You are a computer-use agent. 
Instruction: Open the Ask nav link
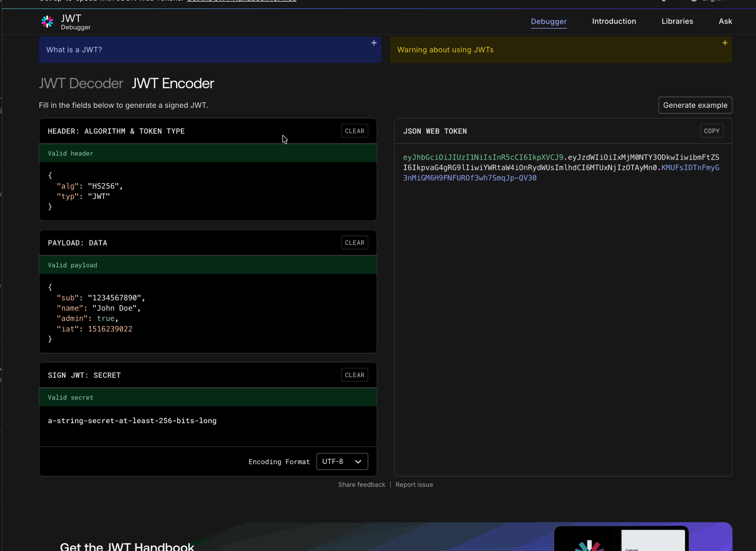[725, 22]
